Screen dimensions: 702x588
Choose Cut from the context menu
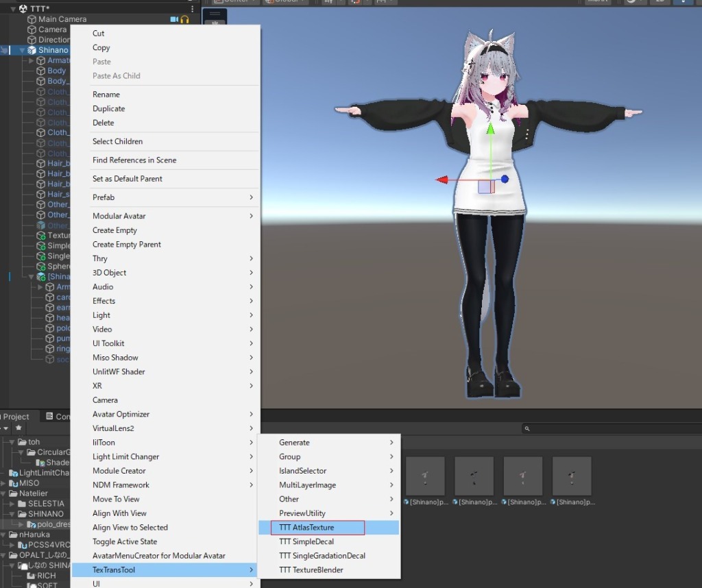click(x=166, y=33)
